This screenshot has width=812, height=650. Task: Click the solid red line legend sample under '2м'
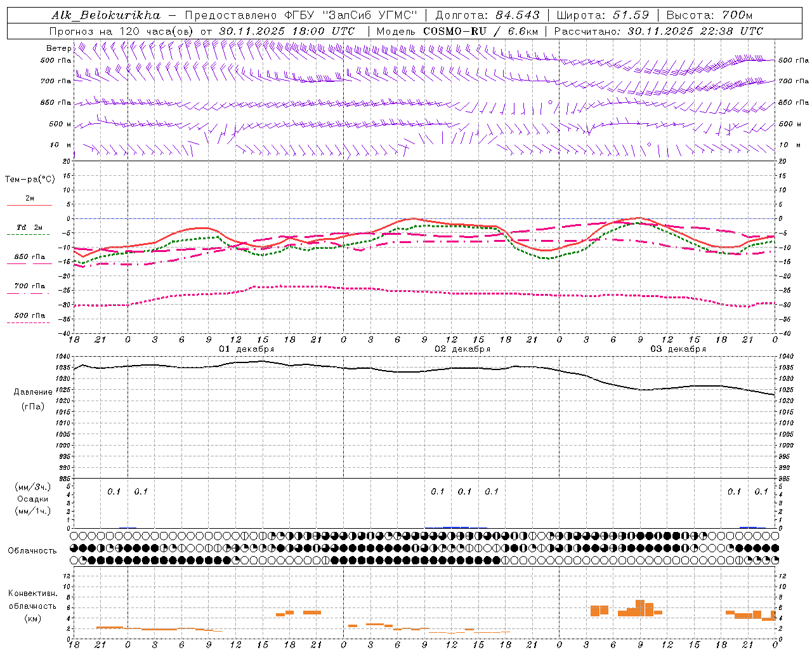[29, 205]
